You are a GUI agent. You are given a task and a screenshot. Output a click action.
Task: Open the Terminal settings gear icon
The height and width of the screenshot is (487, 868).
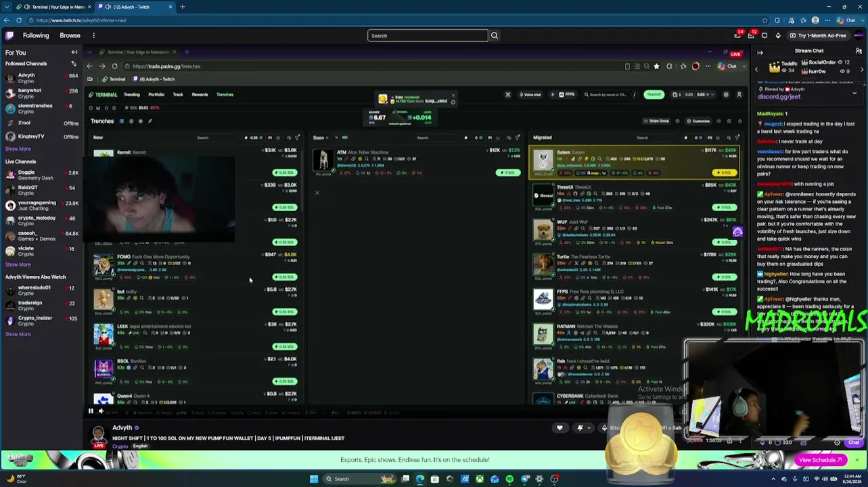726,95
